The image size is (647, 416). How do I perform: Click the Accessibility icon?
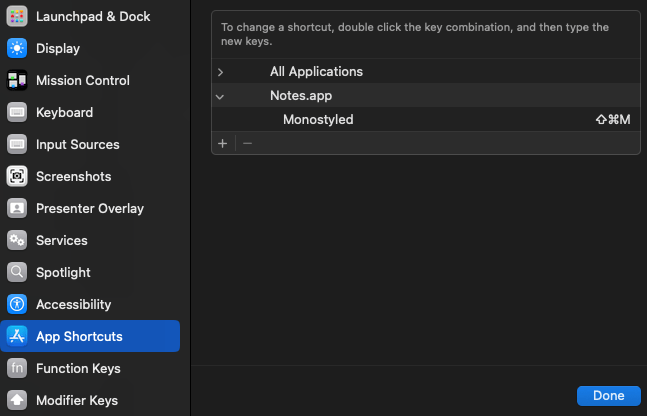(17, 304)
